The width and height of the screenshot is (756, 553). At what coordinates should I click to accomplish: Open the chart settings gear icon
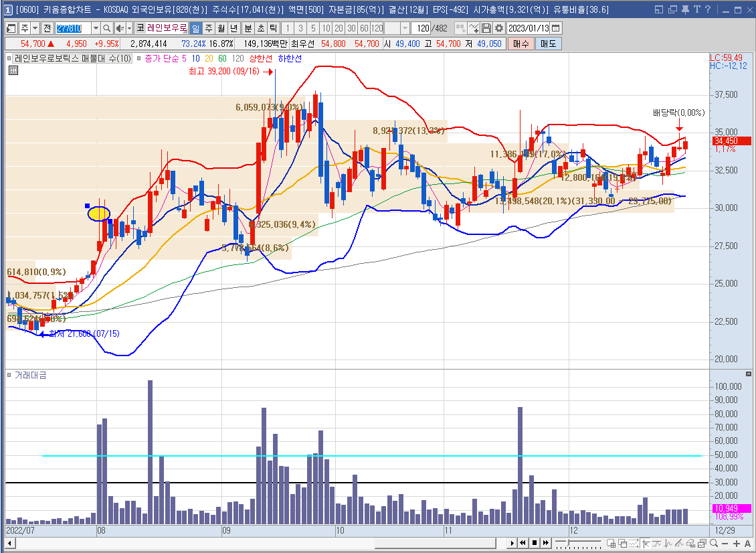click(499, 29)
